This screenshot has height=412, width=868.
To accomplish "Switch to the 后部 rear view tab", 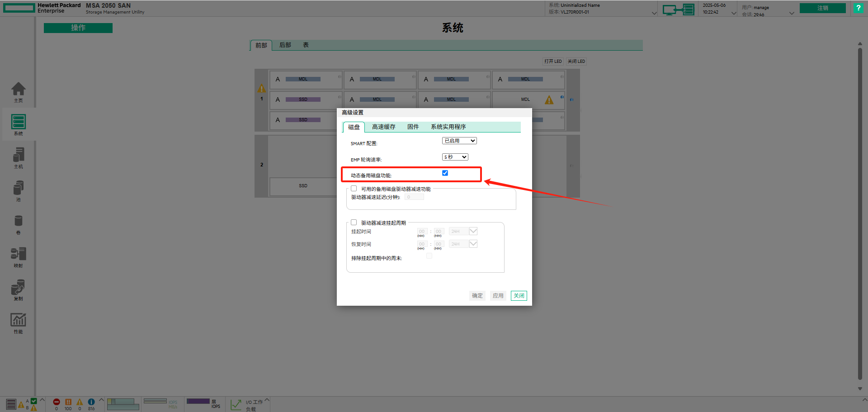I will click(285, 45).
